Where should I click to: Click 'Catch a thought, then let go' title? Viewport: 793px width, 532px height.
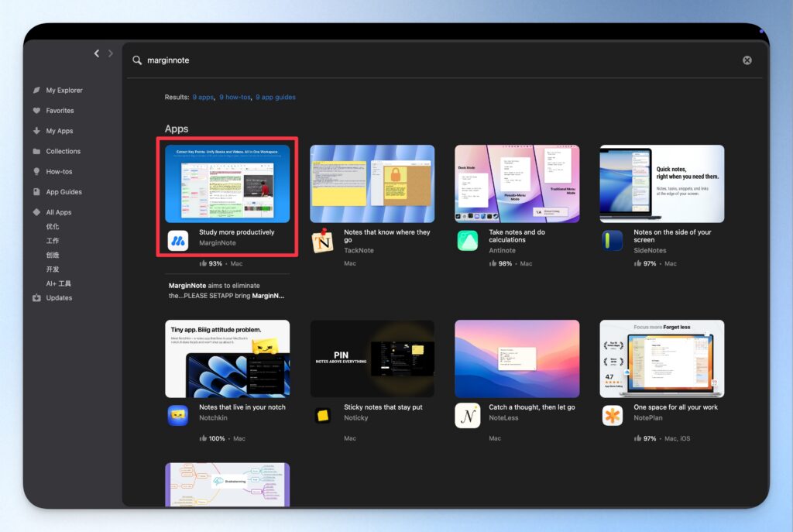tap(531, 407)
